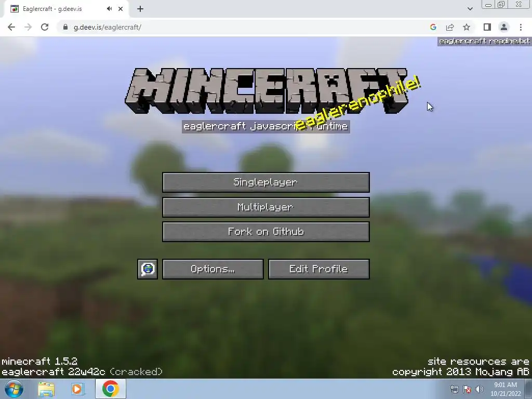The width and height of the screenshot is (532, 399).
Task: Toggle the Chrome side panel
Action: pos(487,27)
